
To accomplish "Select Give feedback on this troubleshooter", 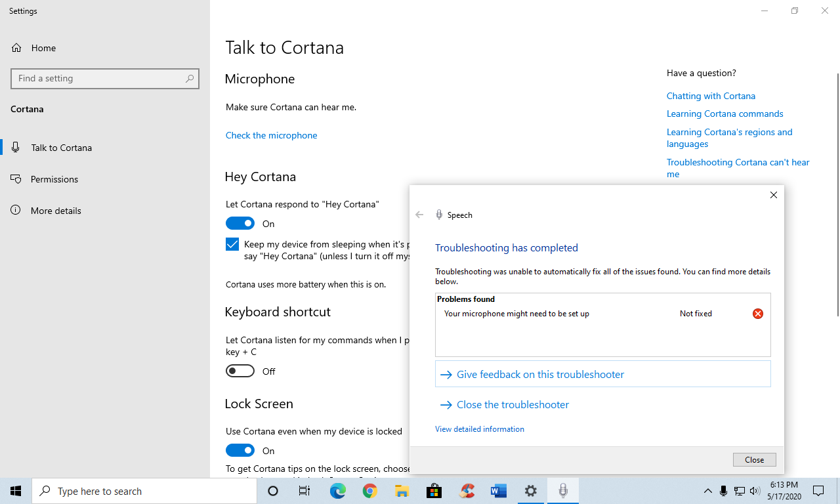I will click(x=602, y=375).
